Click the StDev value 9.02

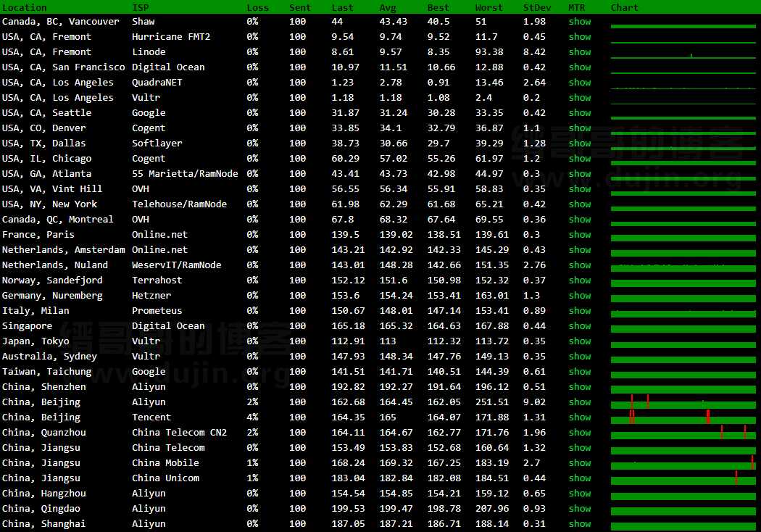(x=534, y=402)
